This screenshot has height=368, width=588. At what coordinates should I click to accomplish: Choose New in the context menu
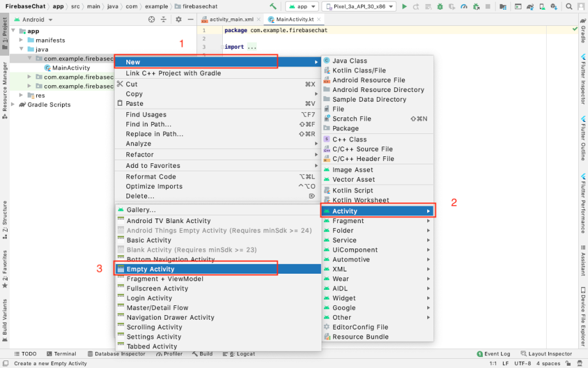[218, 62]
